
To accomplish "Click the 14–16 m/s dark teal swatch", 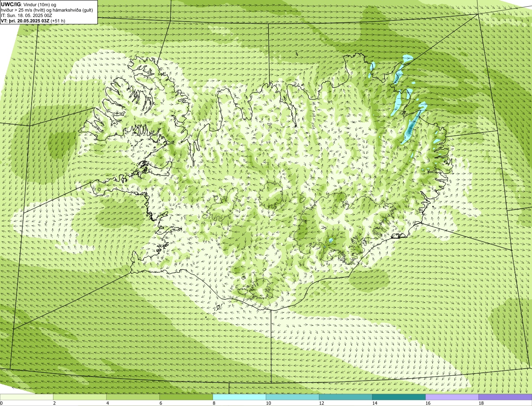I will pos(399,397).
